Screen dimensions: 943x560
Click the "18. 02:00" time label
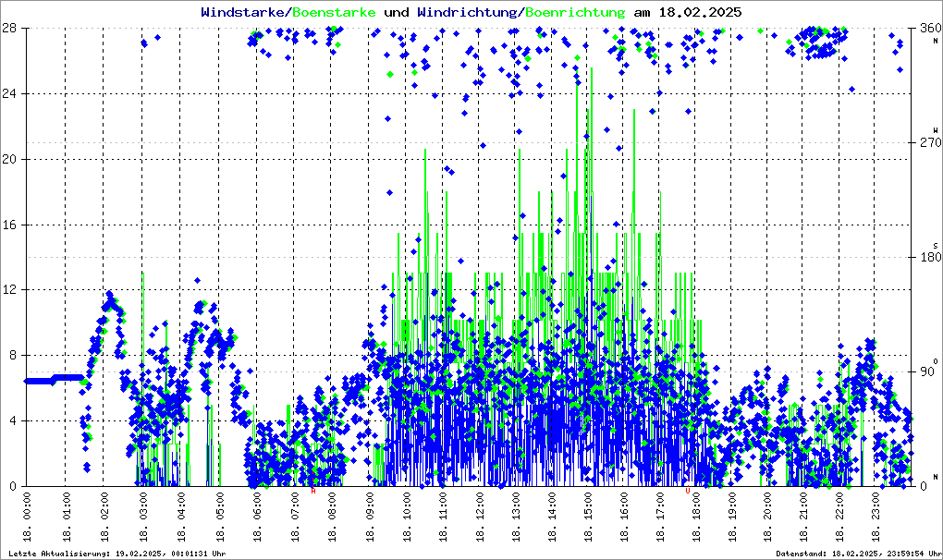tap(104, 517)
